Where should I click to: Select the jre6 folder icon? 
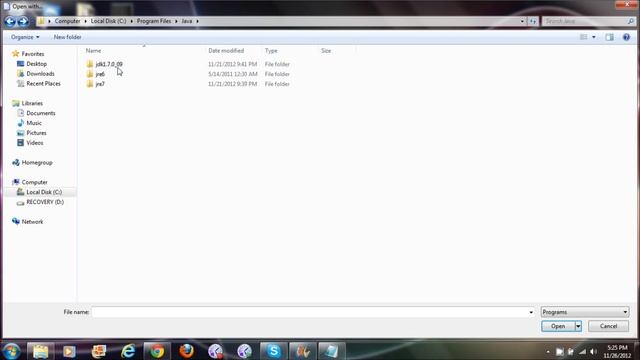click(x=90, y=74)
